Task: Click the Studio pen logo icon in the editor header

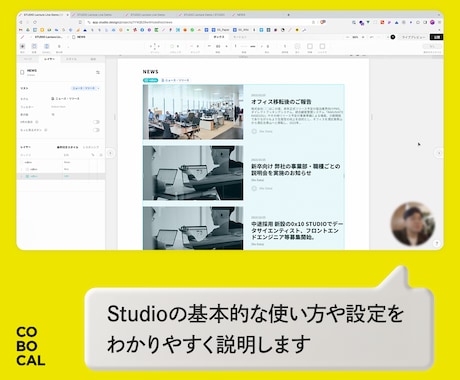Action: pos(22,37)
